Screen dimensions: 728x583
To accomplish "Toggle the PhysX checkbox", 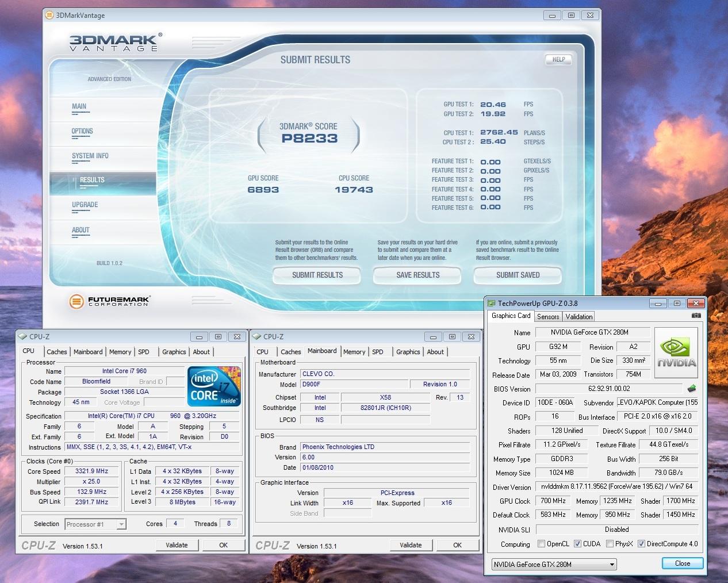I will point(610,543).
